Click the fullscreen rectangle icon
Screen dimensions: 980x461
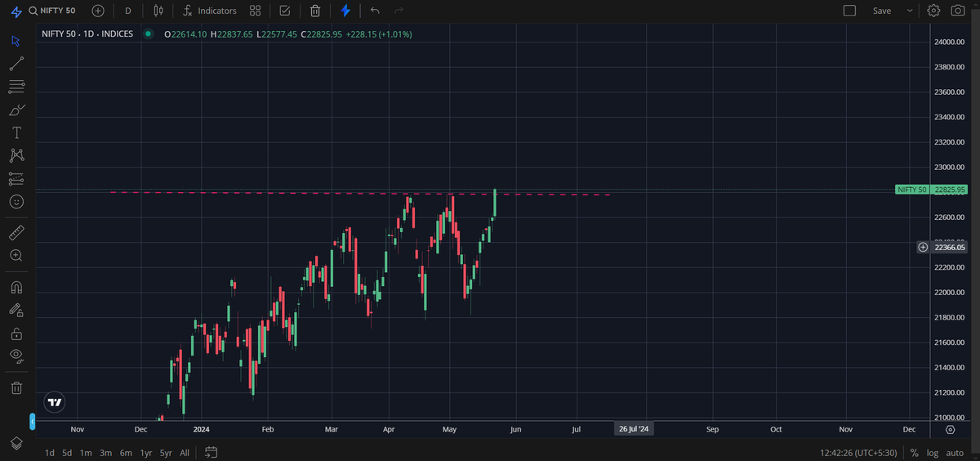pyautogui.click(x=849, y=11)
